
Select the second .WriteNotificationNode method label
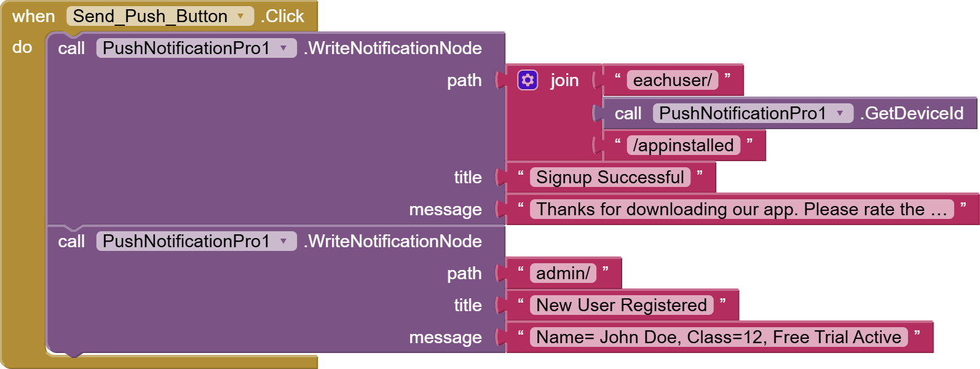pos(393,241)
